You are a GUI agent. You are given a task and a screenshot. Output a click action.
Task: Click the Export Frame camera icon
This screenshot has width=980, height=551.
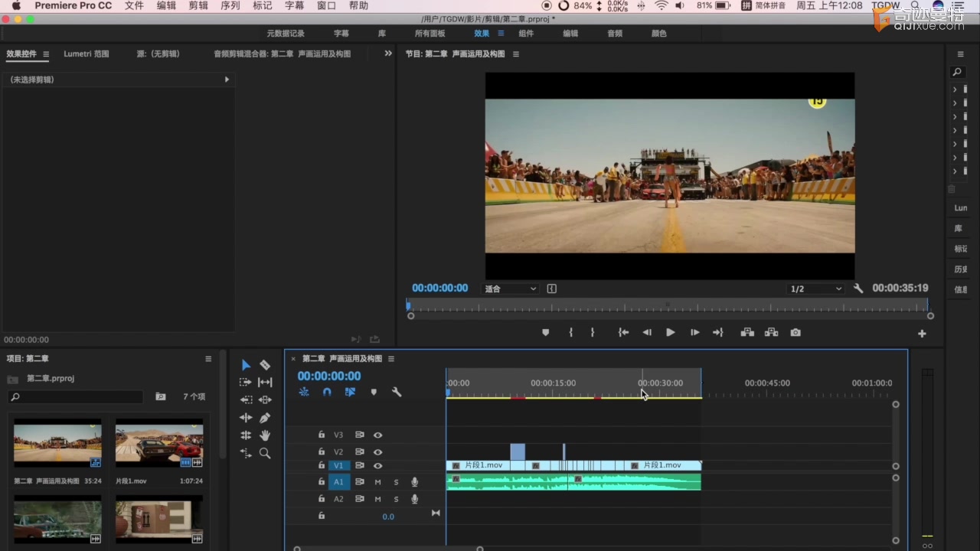pyautogui.click(x=795, y=332)
